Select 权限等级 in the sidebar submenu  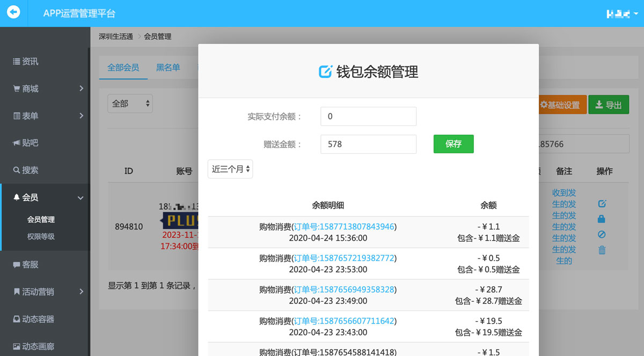tap(41, 236)
